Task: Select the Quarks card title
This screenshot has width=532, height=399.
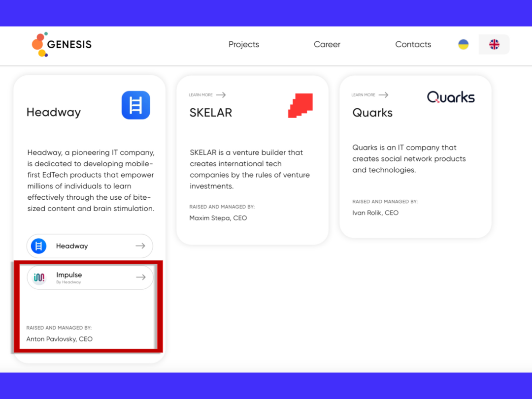Action: click(x=372, y=113)
